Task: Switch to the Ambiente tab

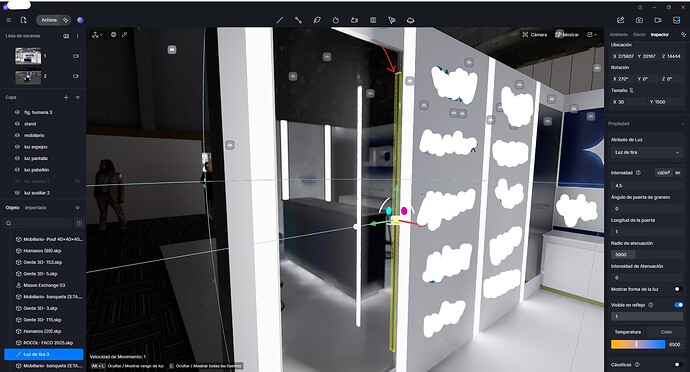Action: click(x=618, y=34)
